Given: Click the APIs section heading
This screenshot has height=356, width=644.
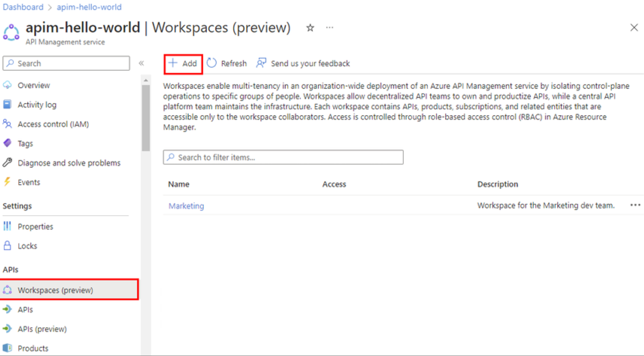Looking at the screenshot, I should click(10, 270).
